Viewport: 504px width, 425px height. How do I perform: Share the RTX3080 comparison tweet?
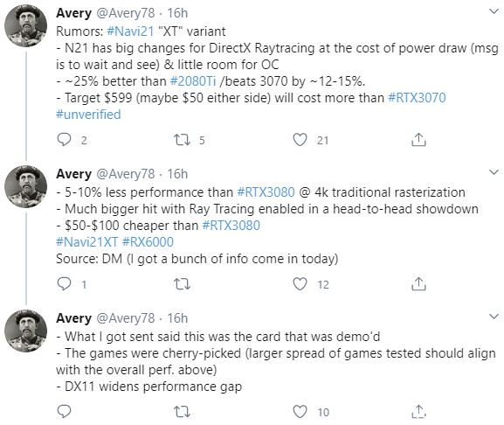coord(418,283)
